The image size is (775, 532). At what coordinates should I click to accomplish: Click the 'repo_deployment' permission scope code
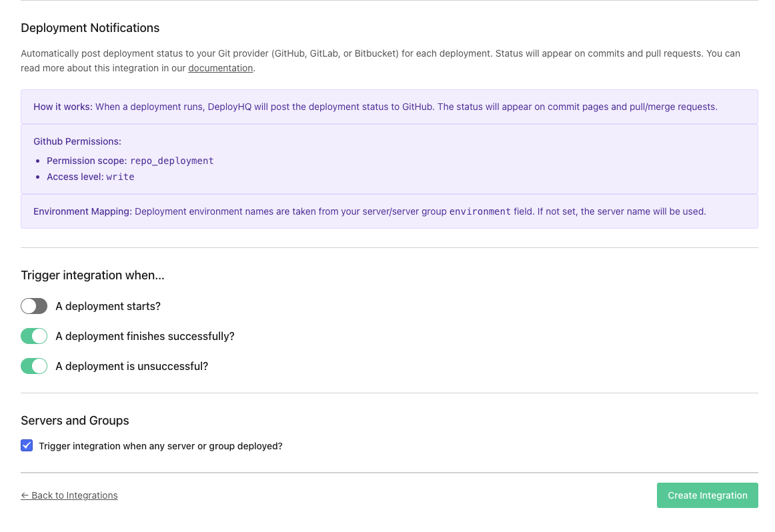pos(171,161)
